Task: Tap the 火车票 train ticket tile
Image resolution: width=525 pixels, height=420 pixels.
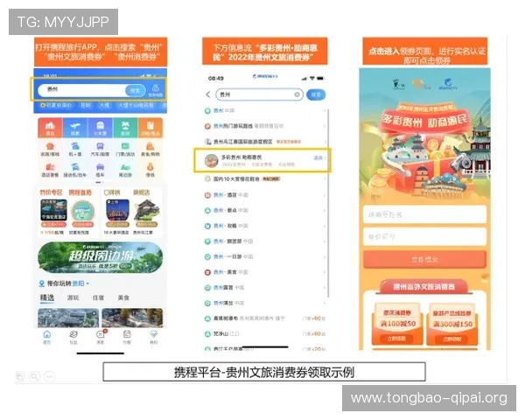Action: pos(100,128)
